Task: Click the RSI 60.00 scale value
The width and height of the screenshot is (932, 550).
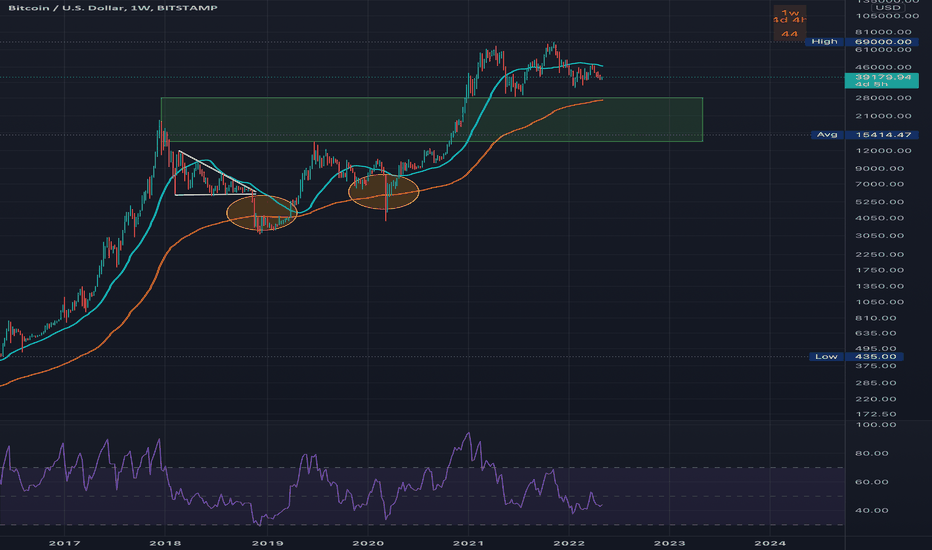Action: point(872,482)
